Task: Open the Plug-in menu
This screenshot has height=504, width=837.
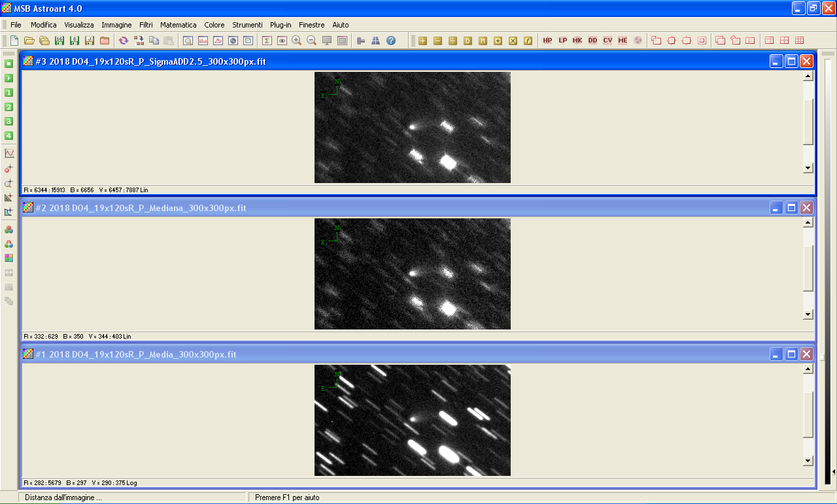Action: coord(281,25)
